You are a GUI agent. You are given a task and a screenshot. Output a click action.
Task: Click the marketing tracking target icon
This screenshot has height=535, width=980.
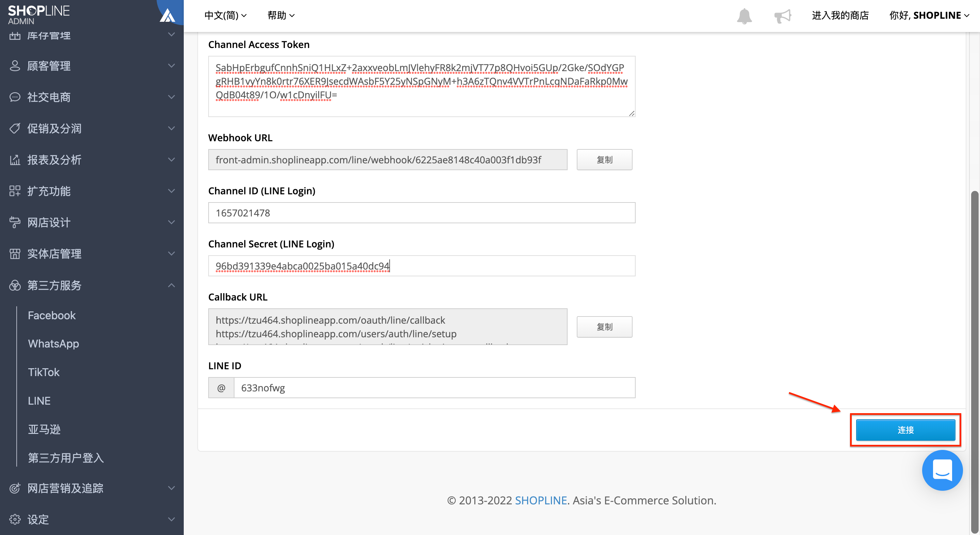pyautogui.click(x=15, y=488)
